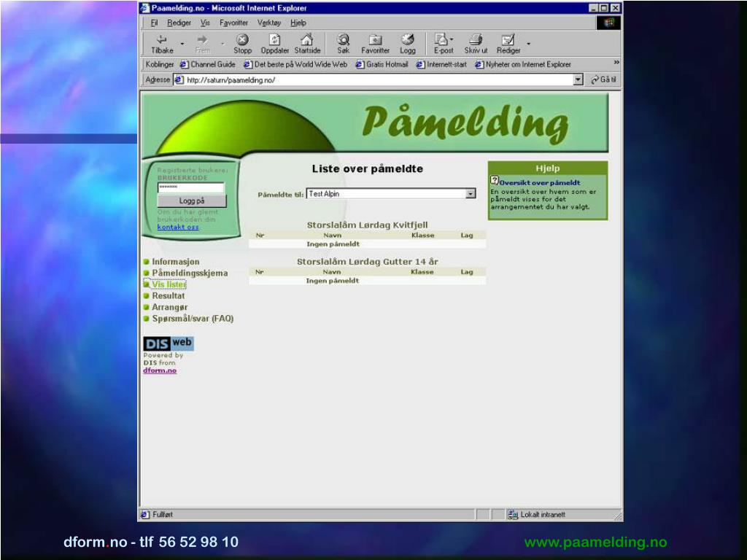
Task: Stop page loading with Stopp icon
Action: pos(242,39)
